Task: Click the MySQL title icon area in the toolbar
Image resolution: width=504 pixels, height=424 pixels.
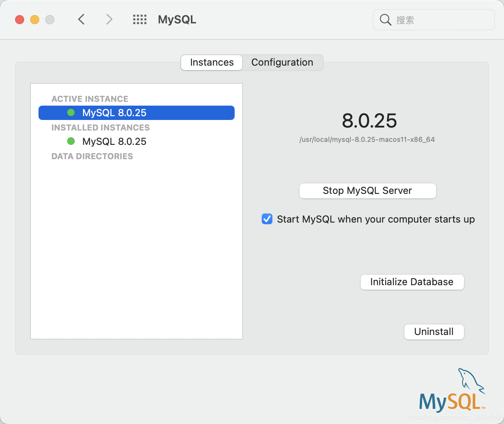Action: coord(177,19)
